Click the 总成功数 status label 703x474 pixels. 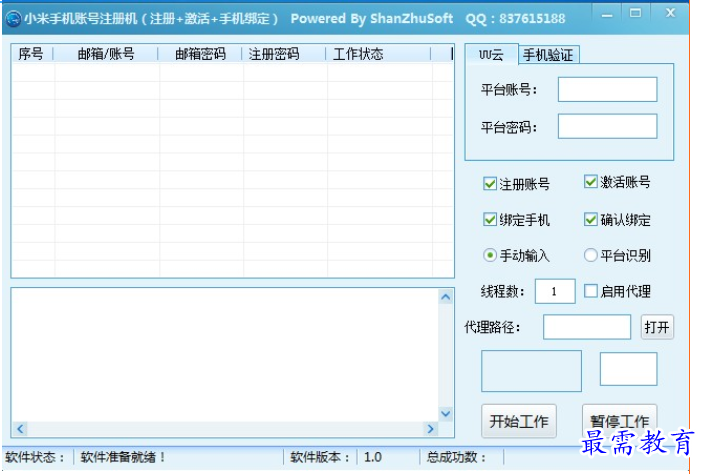456,457
